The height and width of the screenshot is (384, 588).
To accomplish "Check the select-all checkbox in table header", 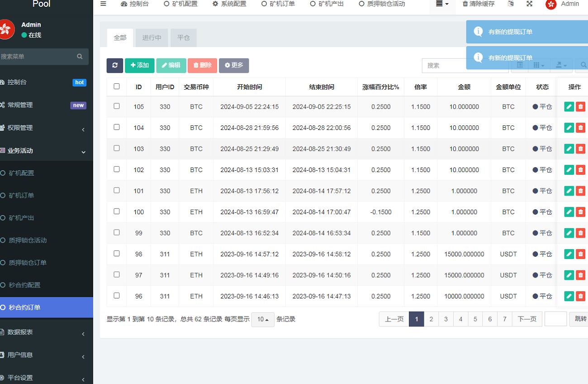I will point(117,86).
